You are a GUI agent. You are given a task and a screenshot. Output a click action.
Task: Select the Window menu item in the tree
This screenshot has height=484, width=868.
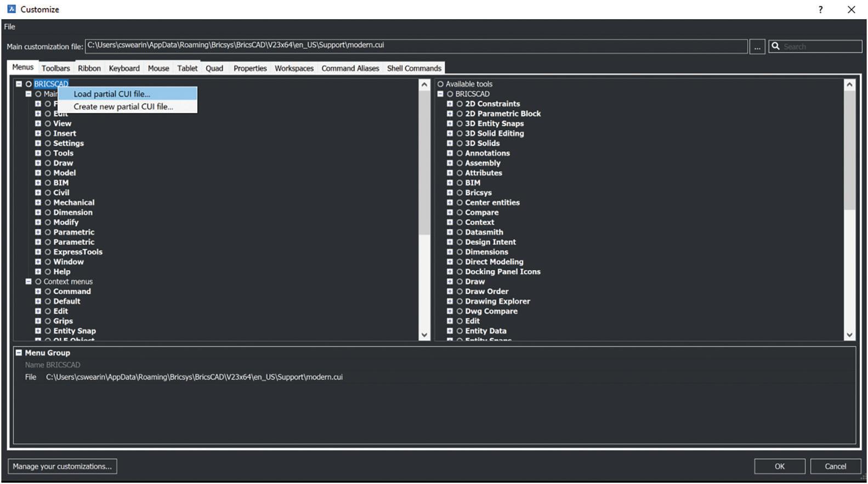click(69, 261)
